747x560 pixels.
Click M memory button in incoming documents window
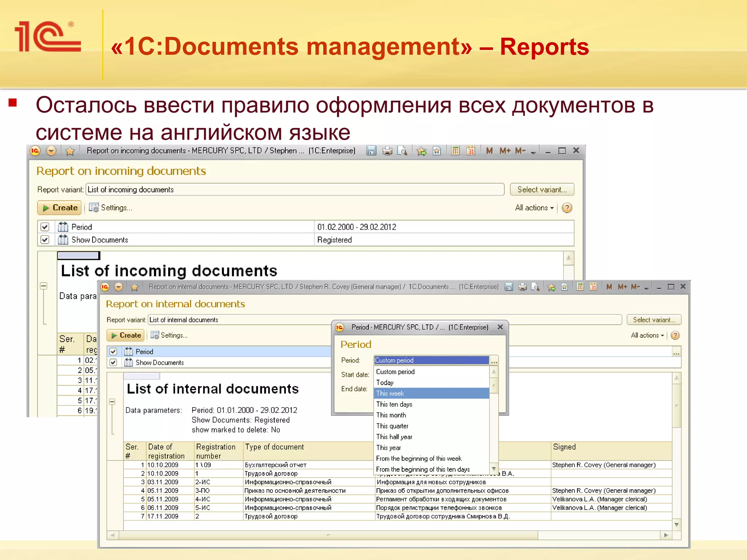point(489,151)
